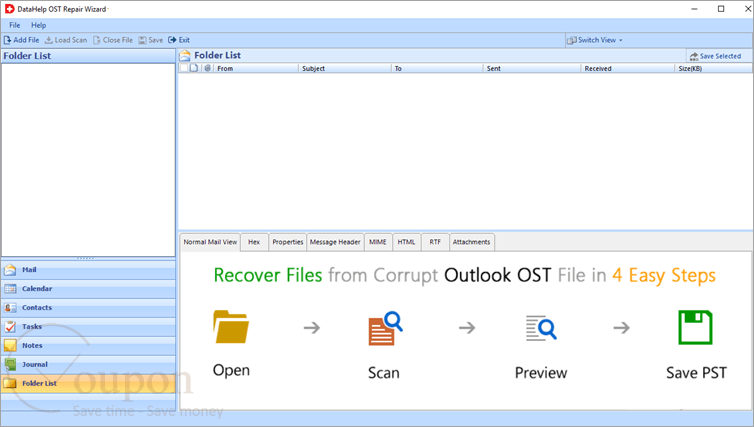Viewport: 754px width, 427px height.
Task: Click the Preview magnifier list icon
Action: [x=541, y=328]
